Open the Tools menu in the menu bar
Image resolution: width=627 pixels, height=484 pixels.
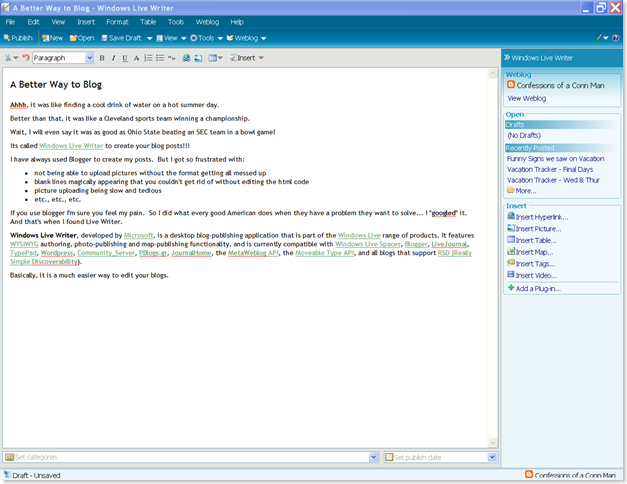[x=176, y=22]
